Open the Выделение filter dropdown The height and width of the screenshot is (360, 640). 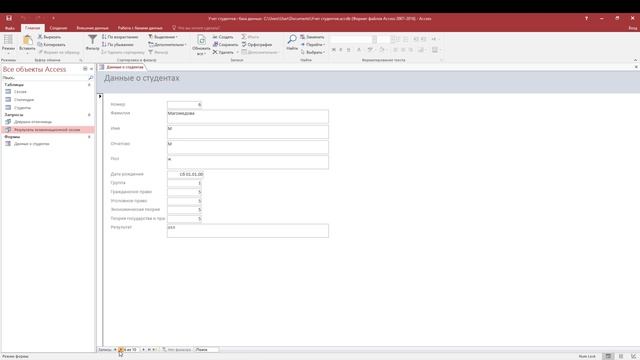point(163,37)
